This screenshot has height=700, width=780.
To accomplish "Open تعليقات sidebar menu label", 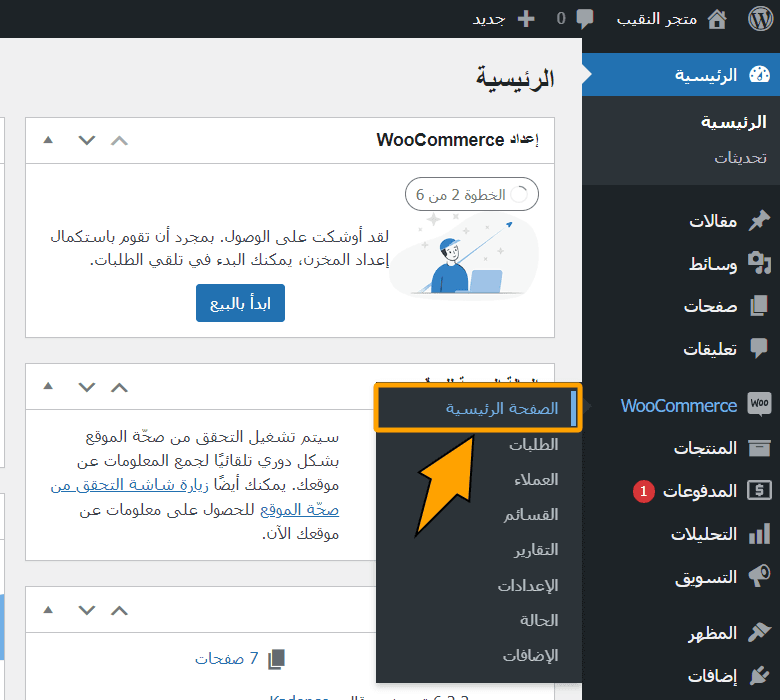I will pyautogui.click(x=710, y=349).
